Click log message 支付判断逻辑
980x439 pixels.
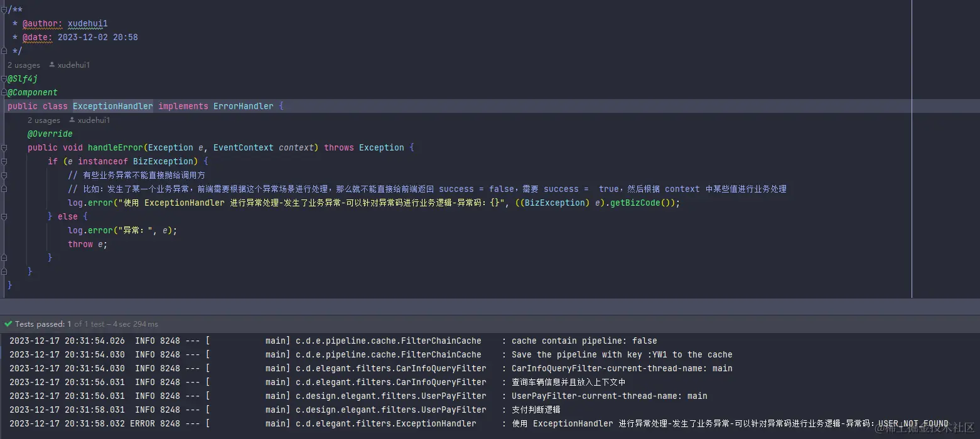tap(536, 410)
